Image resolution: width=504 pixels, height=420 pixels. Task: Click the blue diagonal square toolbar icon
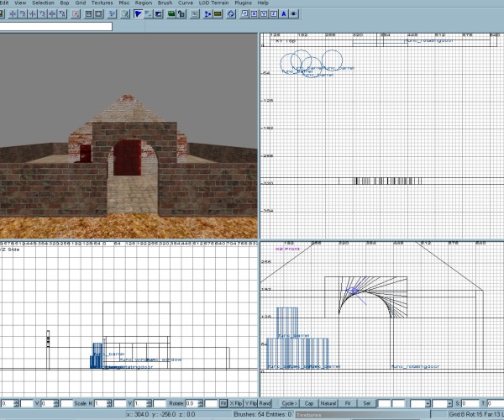(x=159, y=13)
